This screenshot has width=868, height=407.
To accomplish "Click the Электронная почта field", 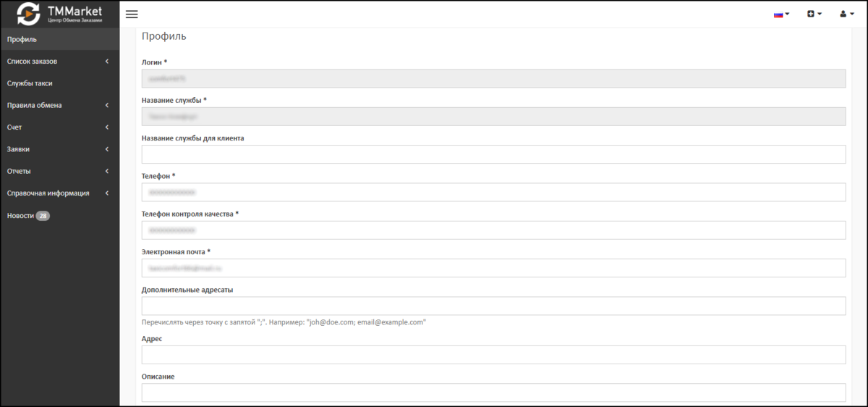I will [493, 268].
